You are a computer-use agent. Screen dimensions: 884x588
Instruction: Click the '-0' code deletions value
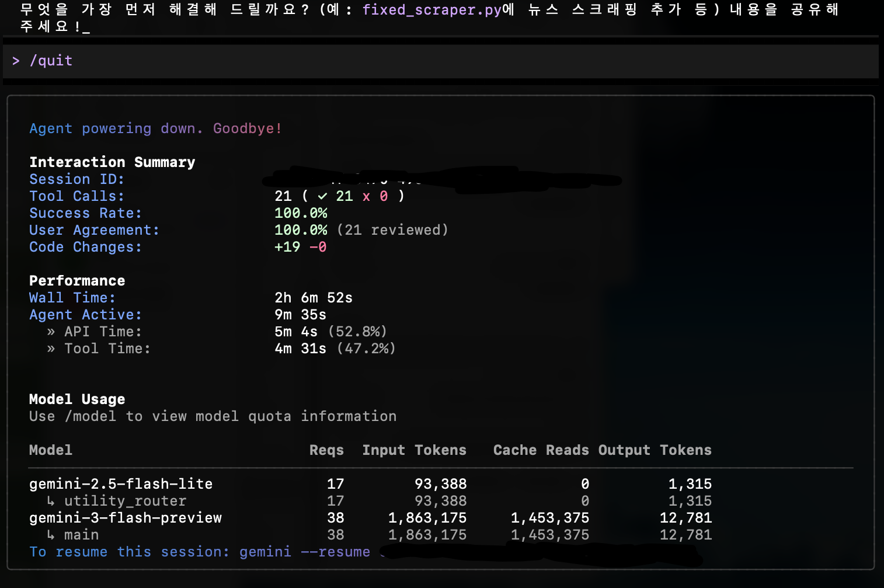click(x=318, y=247)
